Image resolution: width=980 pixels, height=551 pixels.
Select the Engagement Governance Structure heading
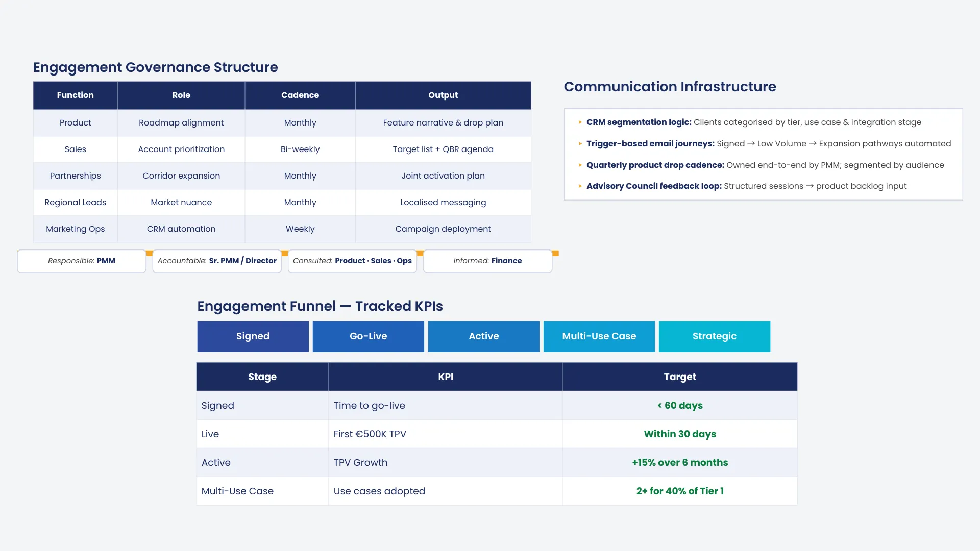click(155, 67)
